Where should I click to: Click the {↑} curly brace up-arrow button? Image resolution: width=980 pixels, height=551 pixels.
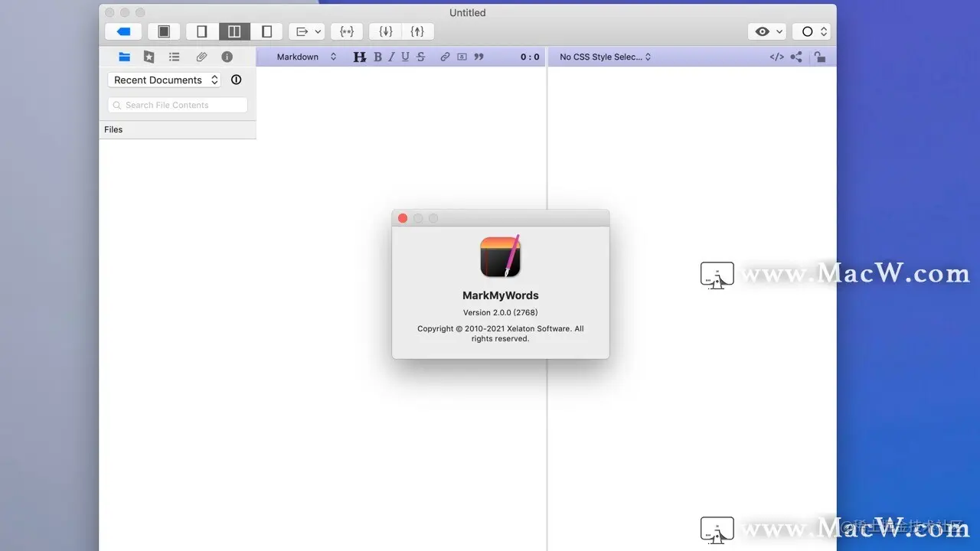417,31
